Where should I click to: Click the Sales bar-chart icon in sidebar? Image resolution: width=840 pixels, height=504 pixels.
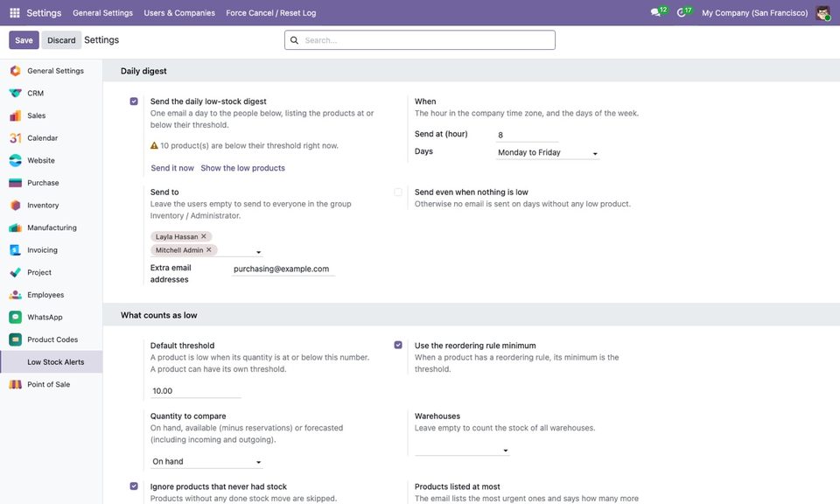pos(16,115)
